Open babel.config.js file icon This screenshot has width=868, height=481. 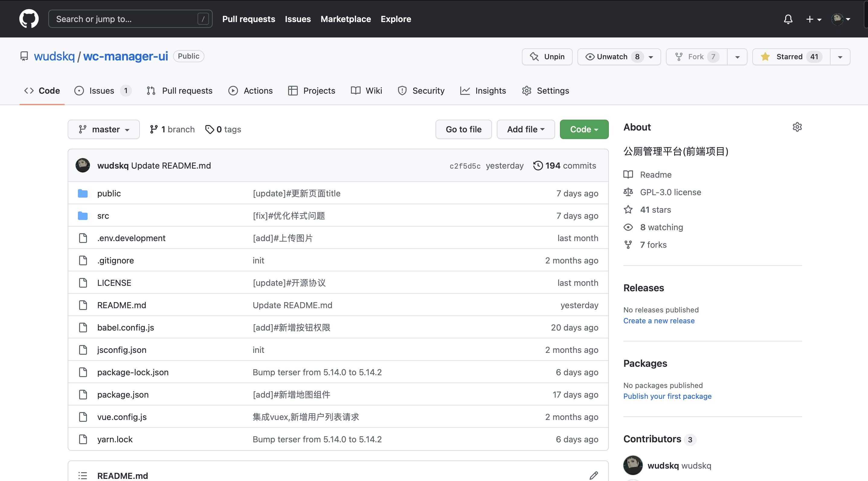83,327
